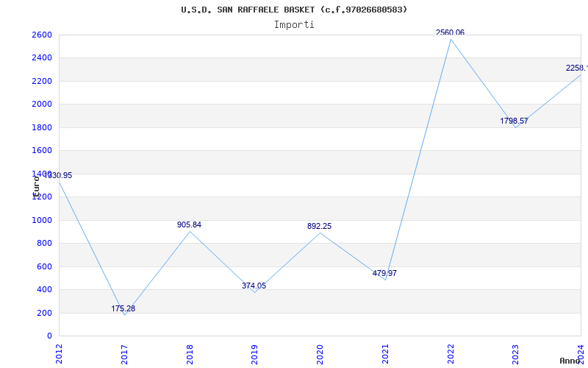Click the 1000 y-axis tick label
Viewport: 588px width, 368px height.
[42, 220]
